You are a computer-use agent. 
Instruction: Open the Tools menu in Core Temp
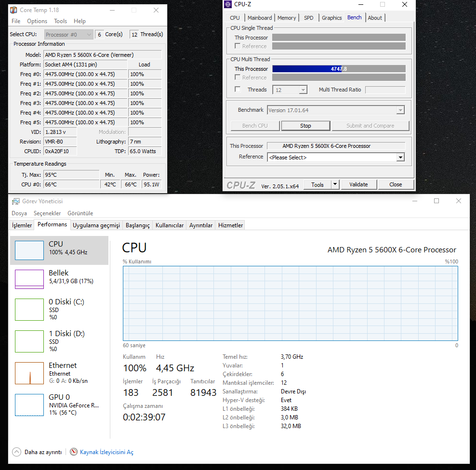tap(60, 21)
